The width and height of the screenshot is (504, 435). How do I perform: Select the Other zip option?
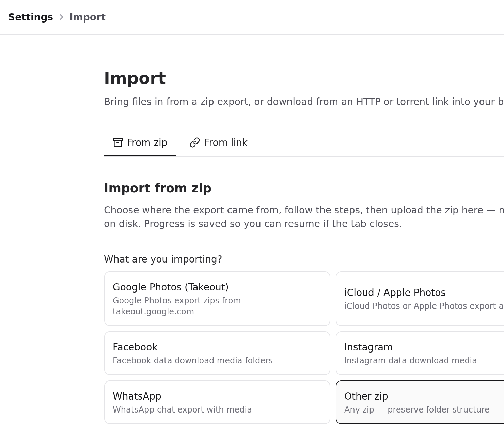click(x=420, y=402)
